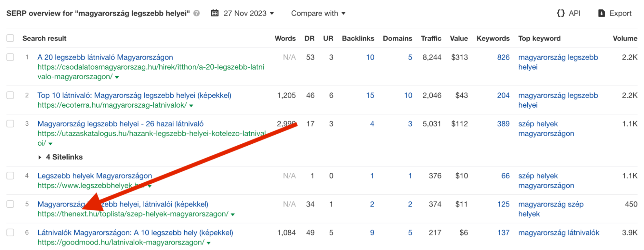Image resolution: width=644 pixels, height=250 pixels.
Task: Click traffic value 5,031 in result 3
Action: [x=432, y=124]
